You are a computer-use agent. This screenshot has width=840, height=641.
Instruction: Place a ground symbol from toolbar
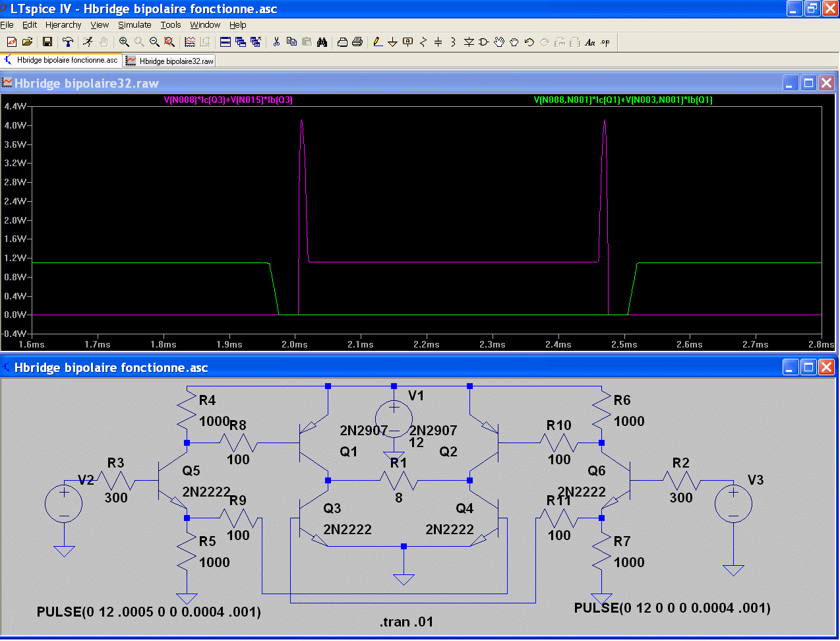pyautogui.click(x=392, y=42)
